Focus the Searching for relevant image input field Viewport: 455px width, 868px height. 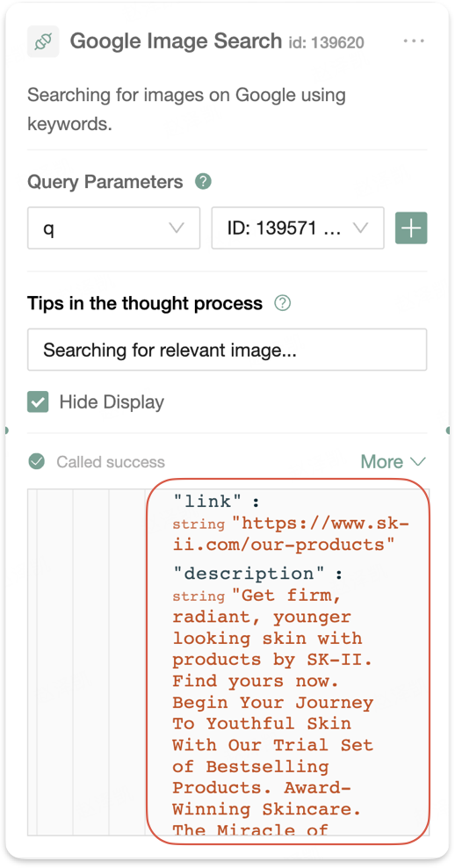point(227,350)
